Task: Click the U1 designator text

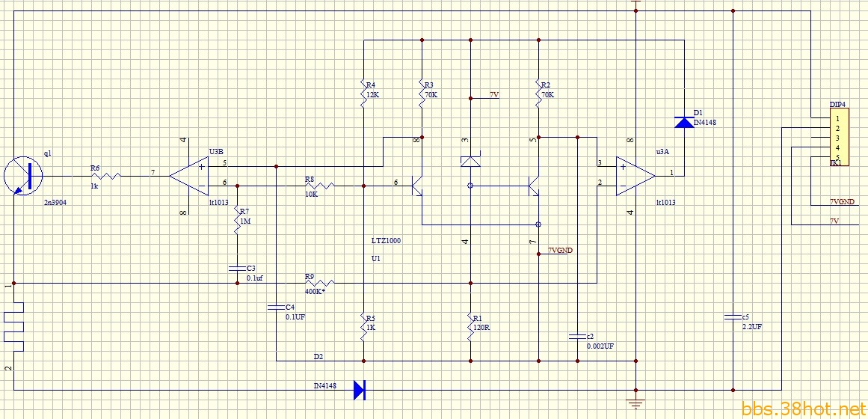Action: pyautogui.click(x=375, y=259)
